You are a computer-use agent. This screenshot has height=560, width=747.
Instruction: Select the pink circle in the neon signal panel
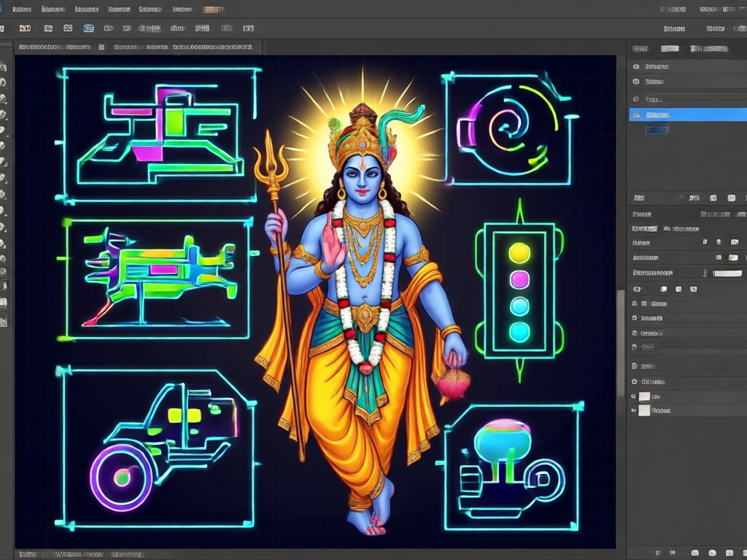(x=519, y=279)
